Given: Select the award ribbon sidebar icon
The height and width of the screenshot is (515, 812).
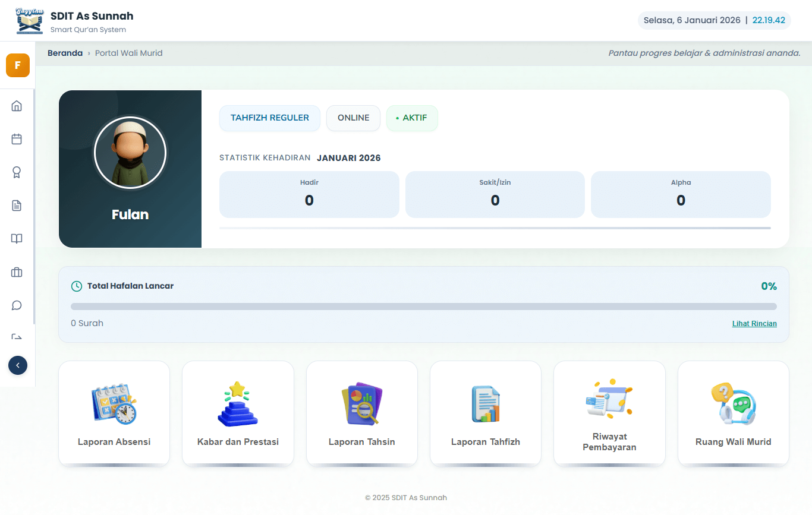Looking at the screenshot, I should click(17, 173).
